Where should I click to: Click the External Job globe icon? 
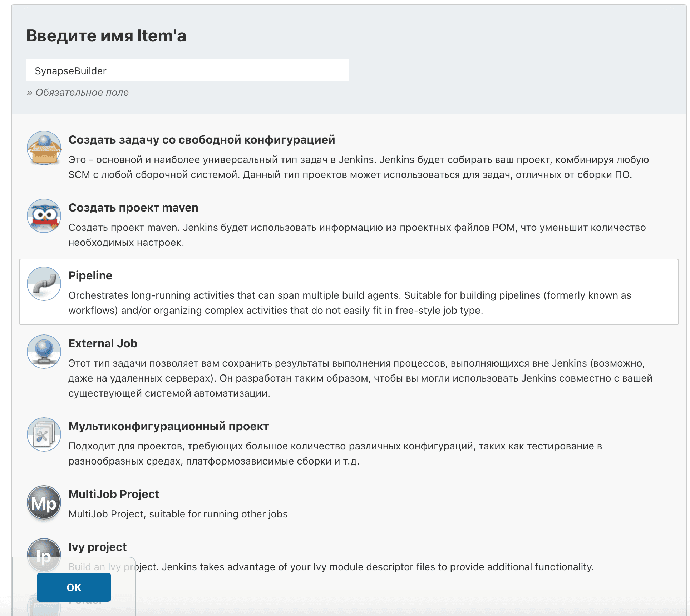click(x=44, y=351)
